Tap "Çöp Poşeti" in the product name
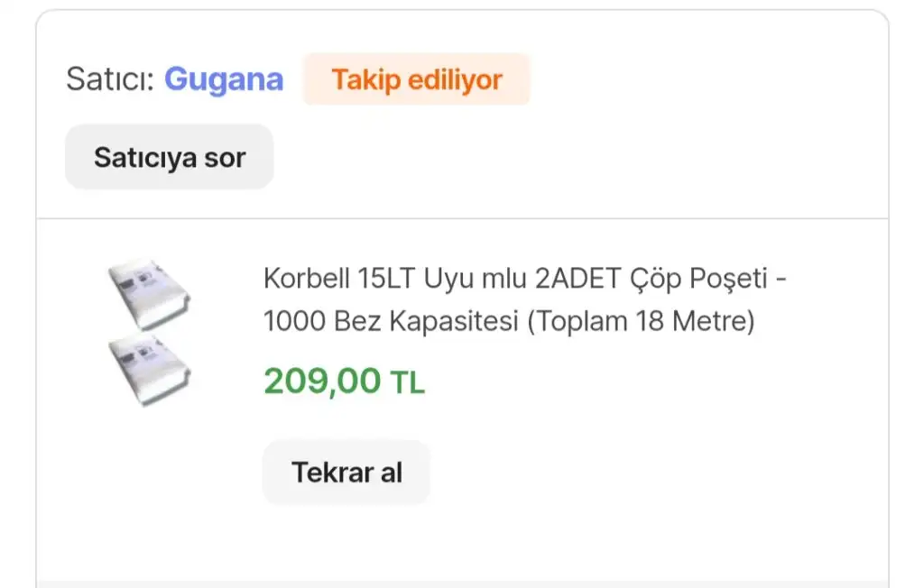This screenshot has height=588, width=924. tap(702, 279)
